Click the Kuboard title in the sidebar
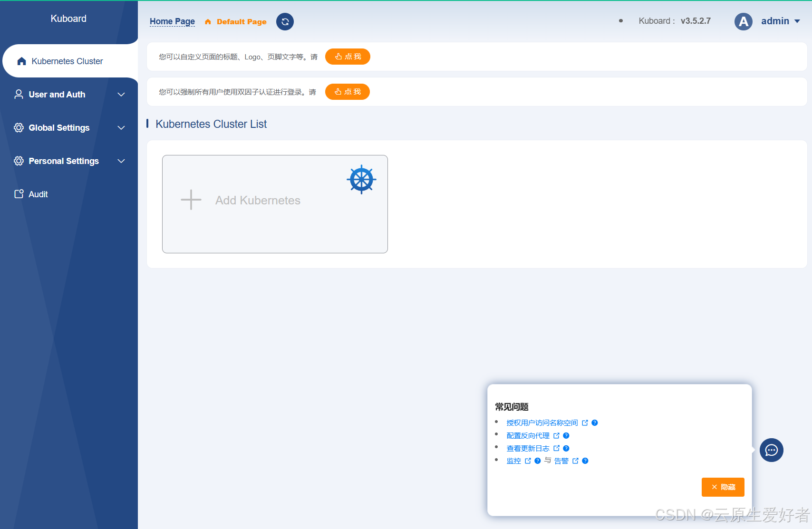This screenshot has height=529, width=812. click(68, 19)
